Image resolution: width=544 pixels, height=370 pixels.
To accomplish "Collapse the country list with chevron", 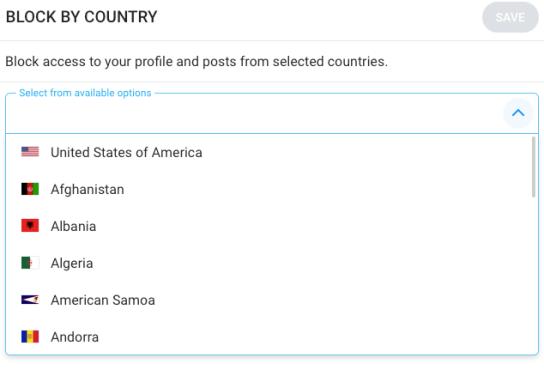I will coord(518,113).
